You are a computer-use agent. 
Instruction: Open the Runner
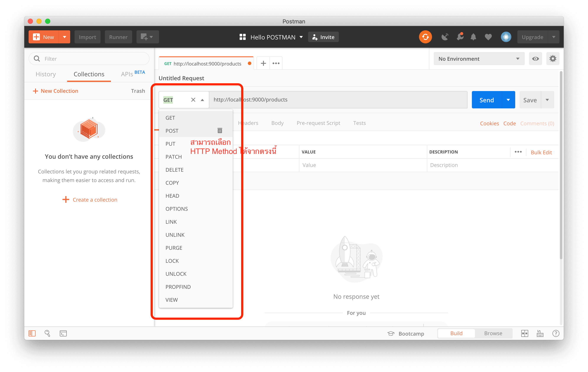click(118, 37)
